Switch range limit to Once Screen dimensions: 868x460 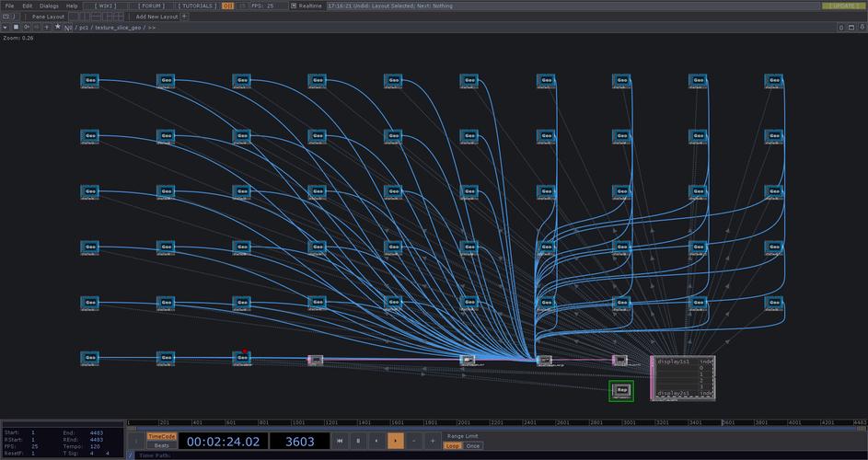pyautogui.click(x=472, y=445)
